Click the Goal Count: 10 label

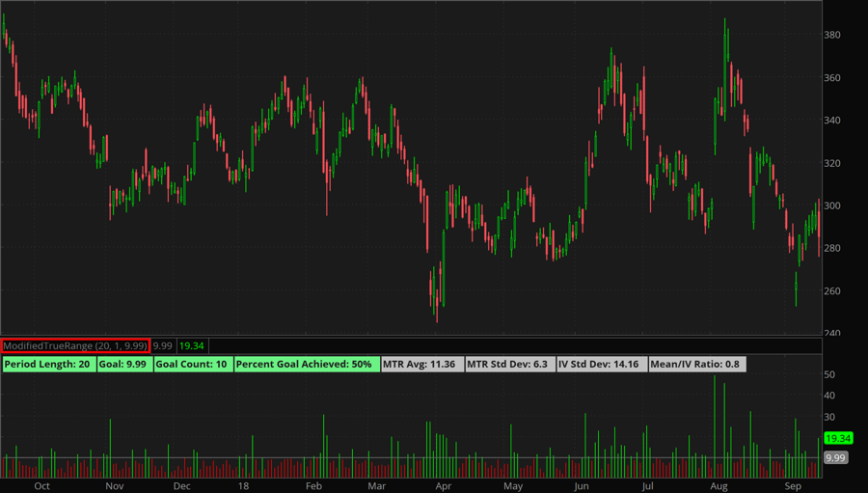point(192,365)
